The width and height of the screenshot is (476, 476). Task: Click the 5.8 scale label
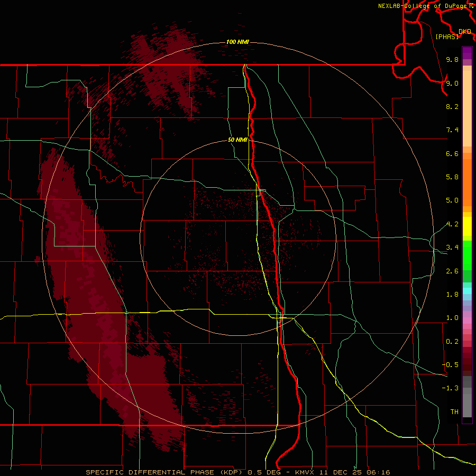[x=452, y=177]
